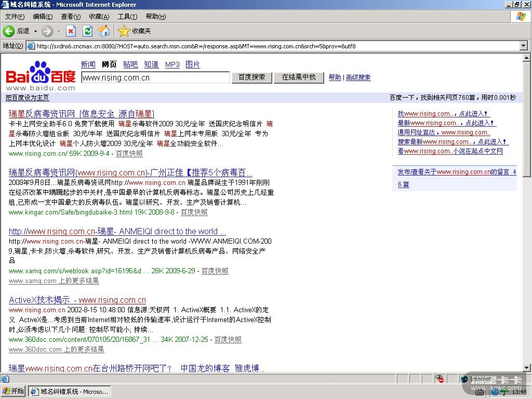
Task: Click the vertical scrollbar down arrow
Action: point(527,368)
